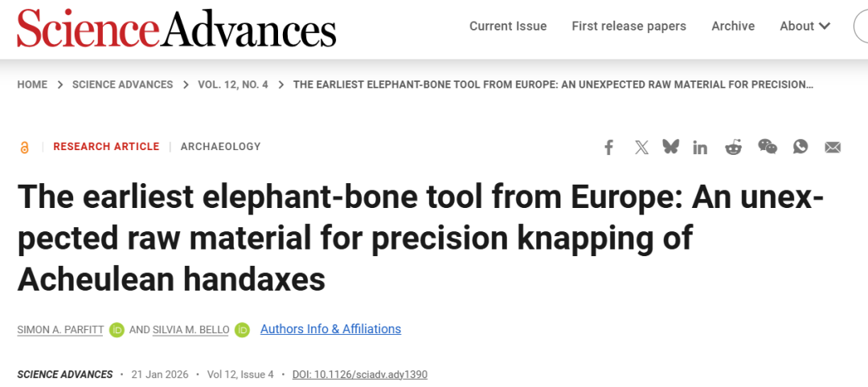This screenshot has width=868, height=387.
Task: Share article on WeChat
Action: 768,147
